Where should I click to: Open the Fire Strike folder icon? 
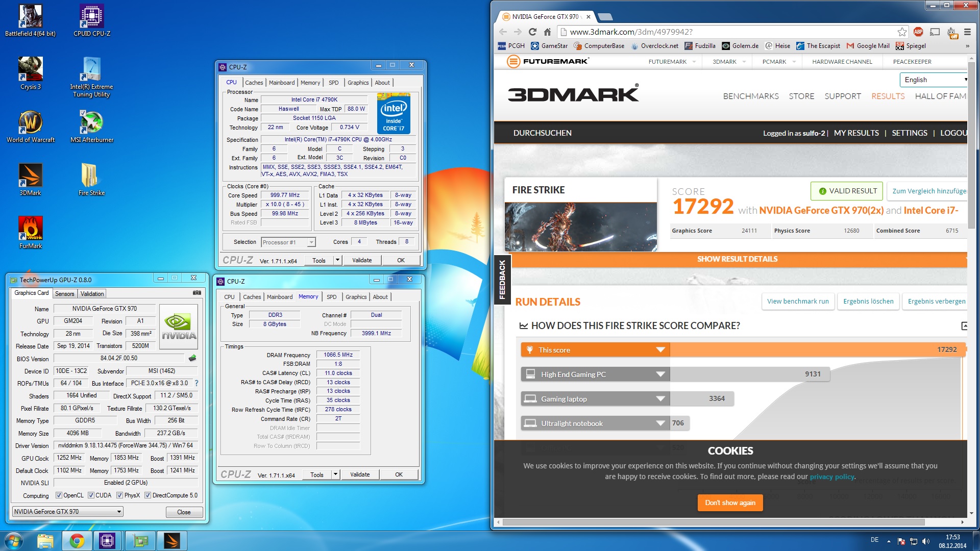[92, 180]
